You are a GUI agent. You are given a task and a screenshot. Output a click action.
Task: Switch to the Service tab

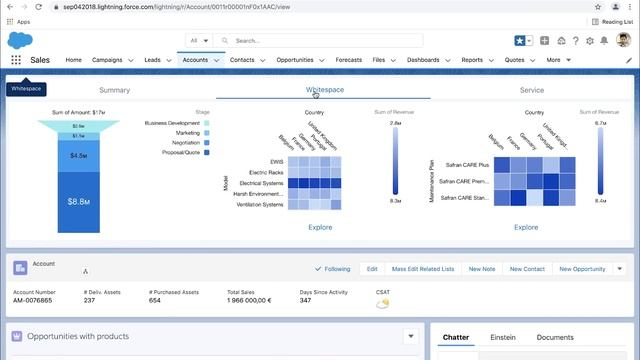(532, 90)
